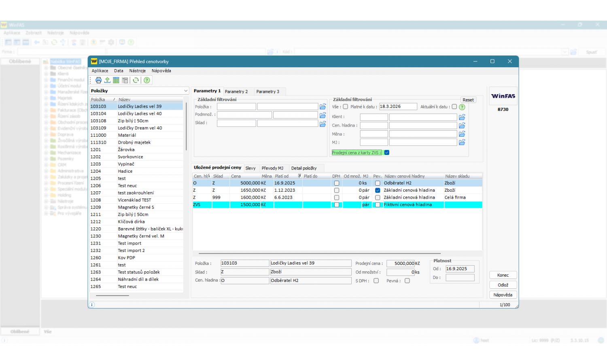Enable the Vše checkbox
Image resolution: width=607 pixels, height=364 pixels.
tap(345, 107)
